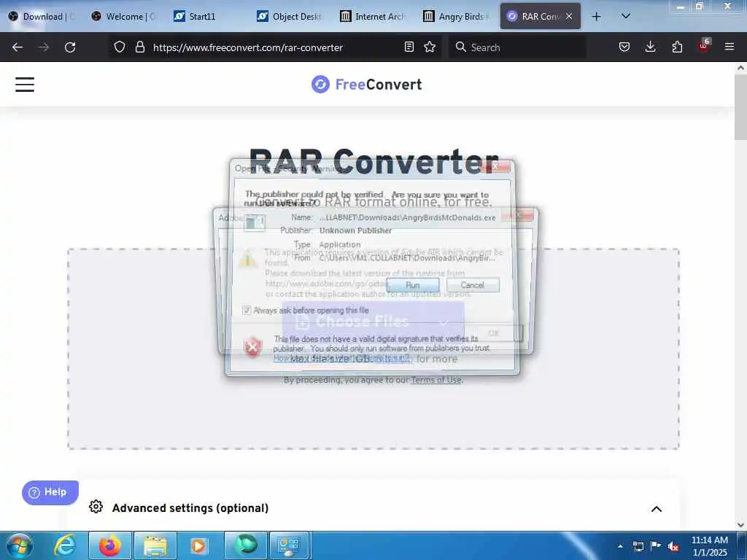The height and width of the screenshot is (560, 747).
Task: Open the clock showing 11:14 AM
Action: coord(709,546)
